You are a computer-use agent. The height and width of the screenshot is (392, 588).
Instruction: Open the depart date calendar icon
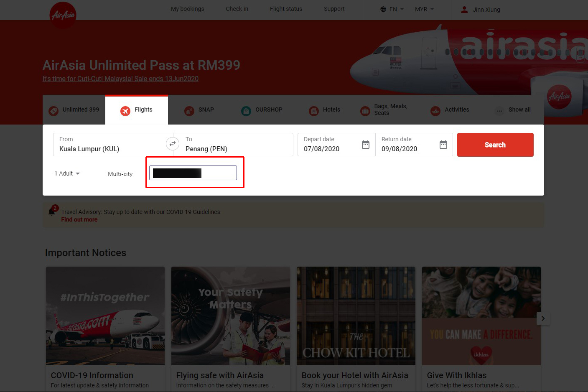click(x=365, y=145)
